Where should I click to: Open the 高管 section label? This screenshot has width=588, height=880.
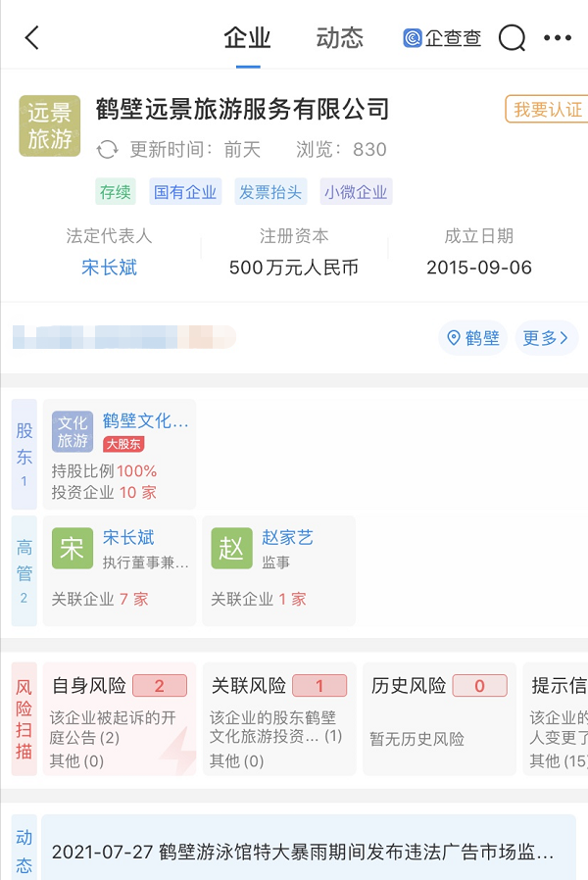(x=24, y=570)
